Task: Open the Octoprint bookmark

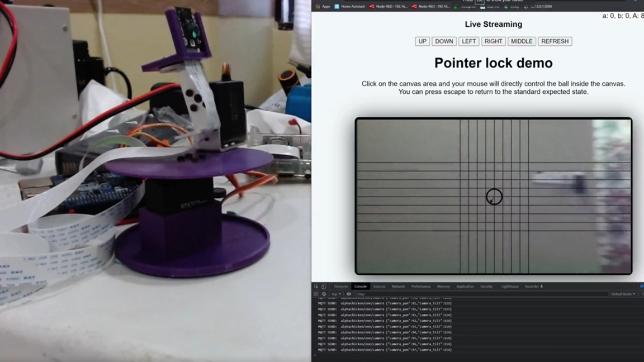Action: 465,7
